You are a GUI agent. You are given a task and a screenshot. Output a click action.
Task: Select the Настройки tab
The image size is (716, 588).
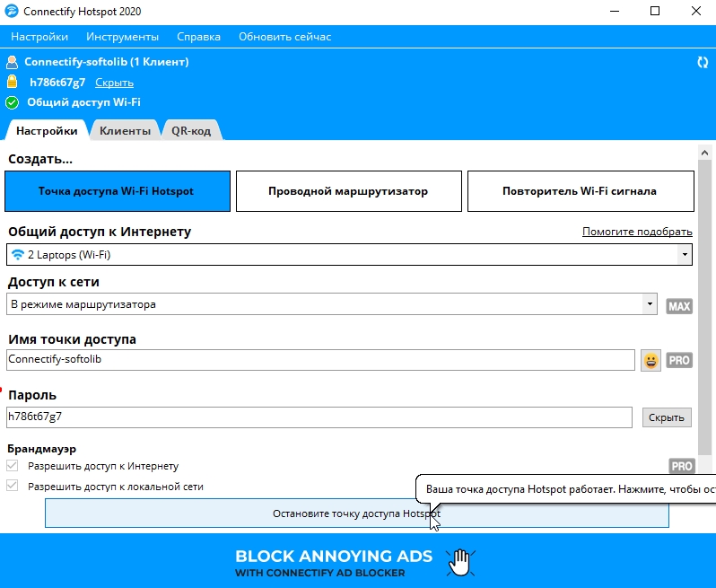(47, 131)
